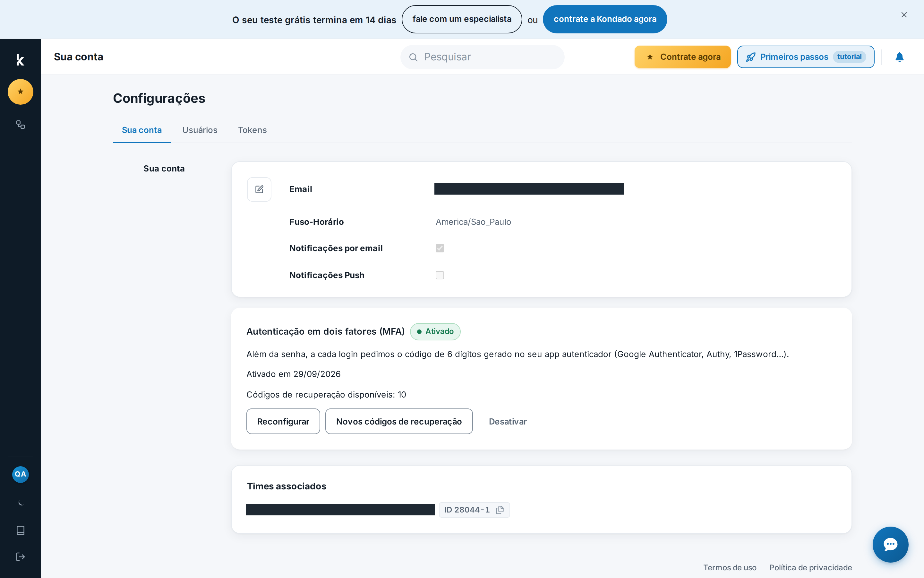Viewport: 924px width, 578px height.
Task: Click the logout icon in sidebar
Action: click(21, 556)
